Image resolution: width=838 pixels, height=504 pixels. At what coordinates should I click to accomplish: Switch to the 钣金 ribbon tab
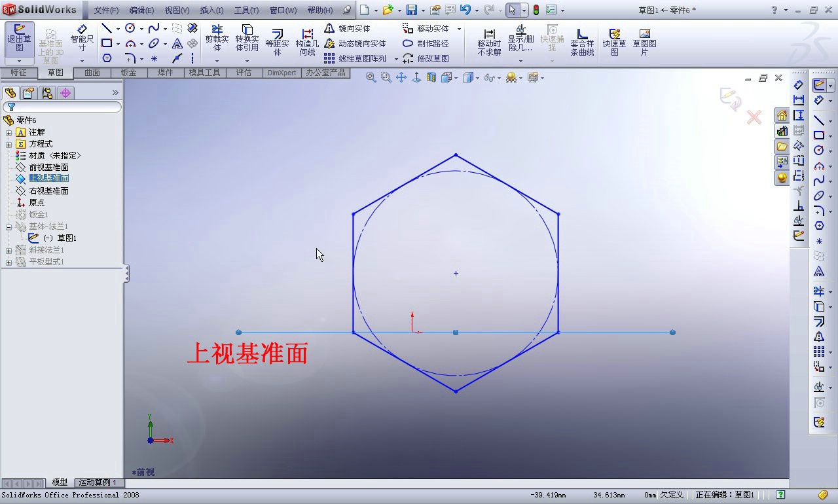[129, 73]
